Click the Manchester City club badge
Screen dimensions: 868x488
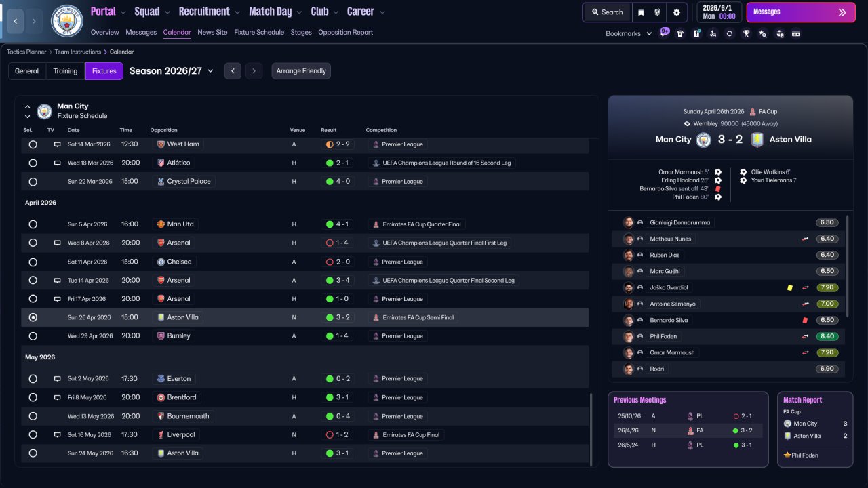pos(67,21)
